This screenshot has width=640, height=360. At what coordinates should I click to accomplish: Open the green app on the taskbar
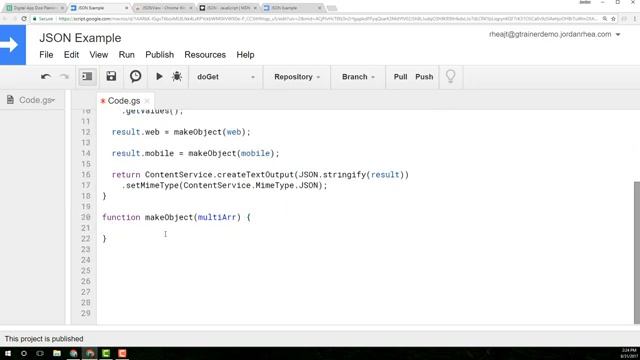pyautogui.click(x=106, y=353)
